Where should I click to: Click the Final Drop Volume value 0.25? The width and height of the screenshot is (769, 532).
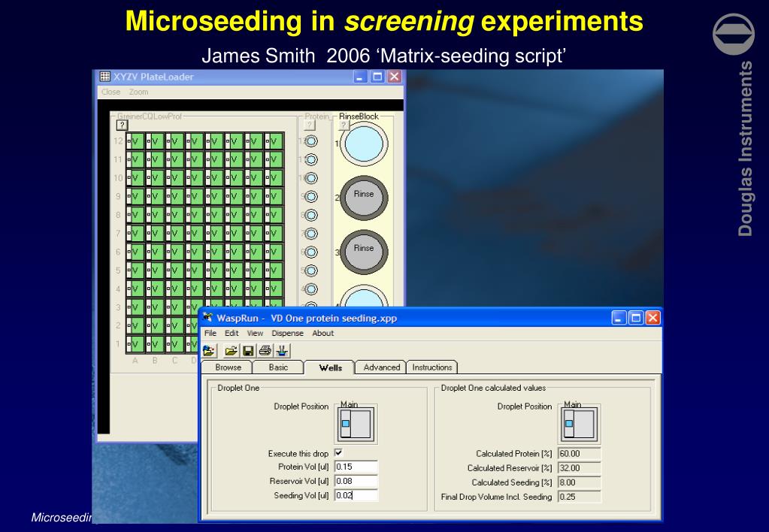(580, 496)
